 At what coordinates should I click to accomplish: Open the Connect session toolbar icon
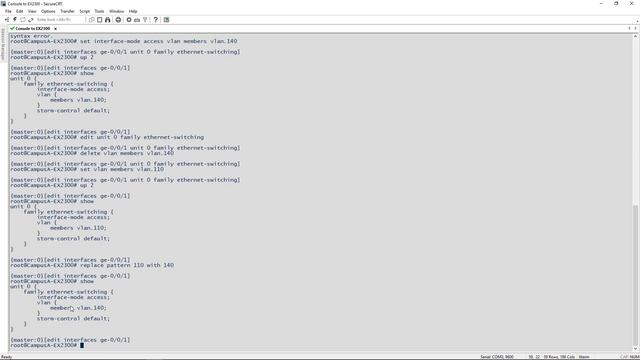point(7,20)
